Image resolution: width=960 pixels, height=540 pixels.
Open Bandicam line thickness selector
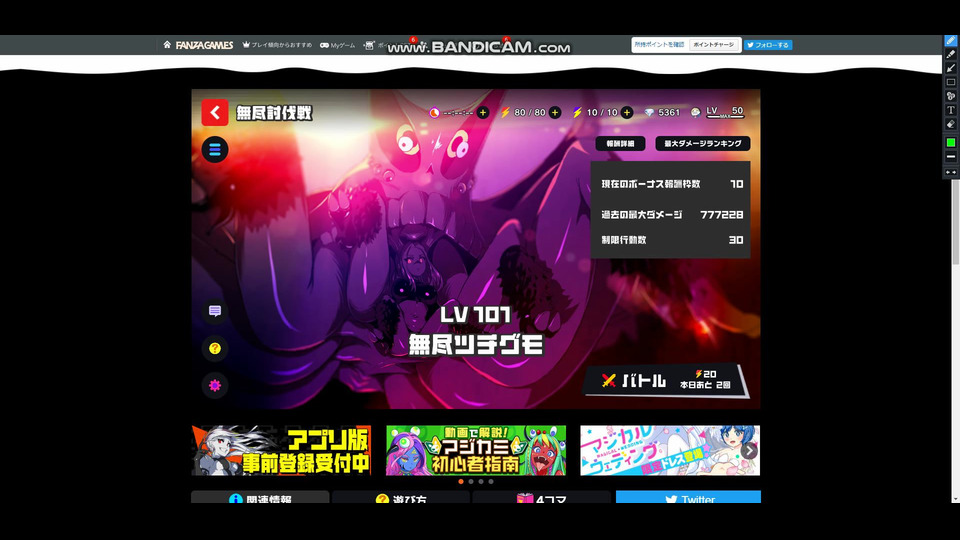[x=951, y=157]
